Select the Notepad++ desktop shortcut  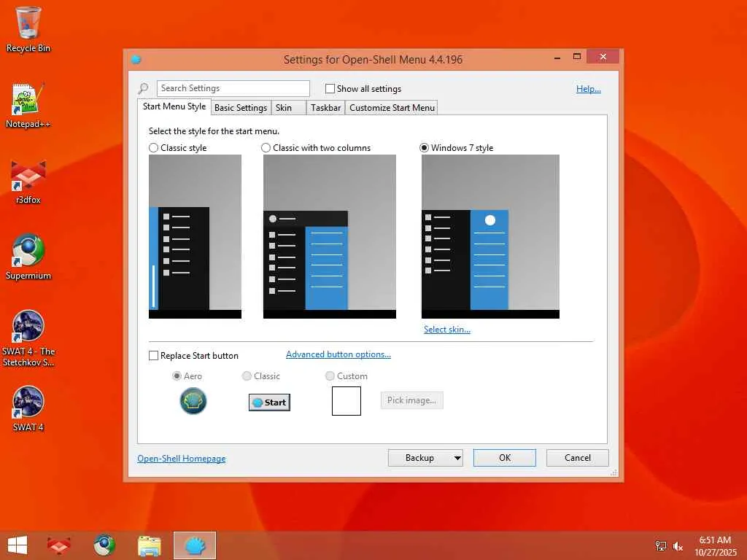click(28, 105)
